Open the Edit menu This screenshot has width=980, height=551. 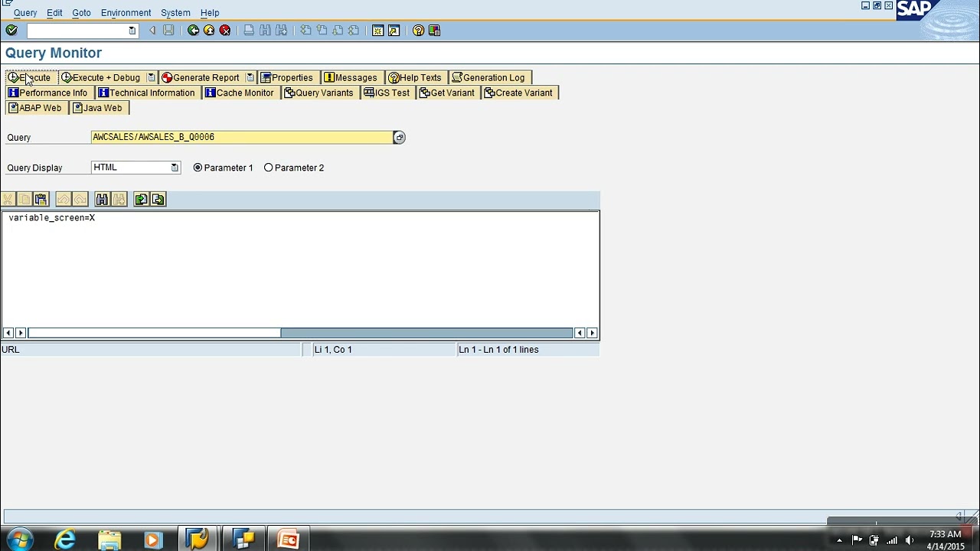54,13
